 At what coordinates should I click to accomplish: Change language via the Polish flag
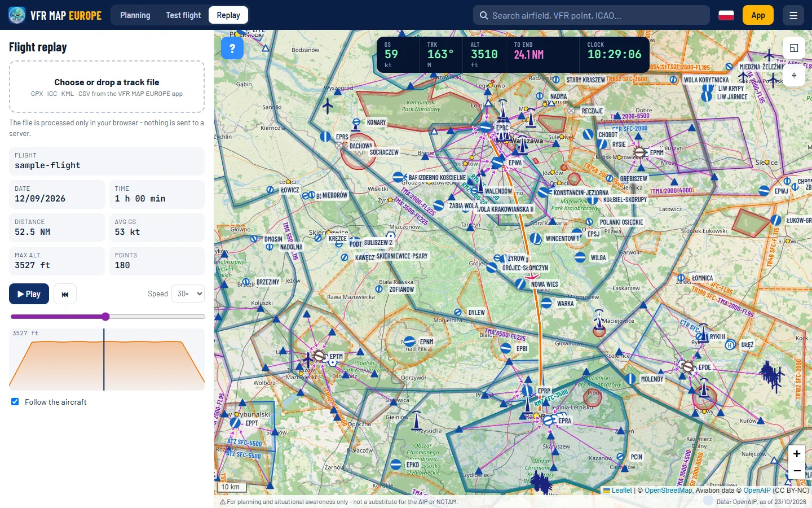pos(726,15)
